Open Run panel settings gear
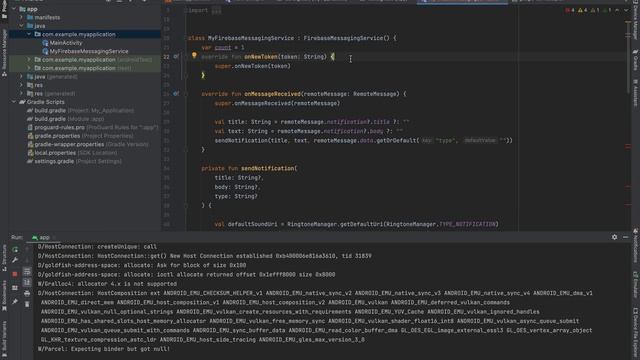 (614, 237)
